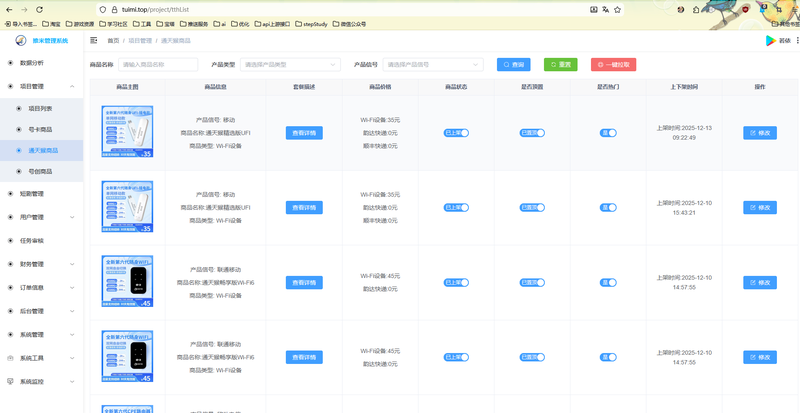
Task: Click the 商品名称 search input field
Action: click(x=158, y=64)
